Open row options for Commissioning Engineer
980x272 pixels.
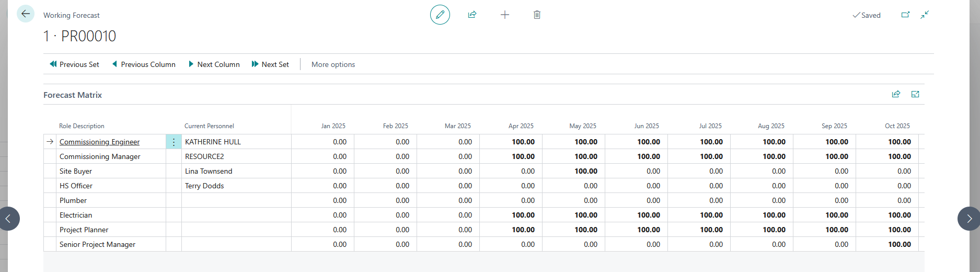[x=174, y=142]
